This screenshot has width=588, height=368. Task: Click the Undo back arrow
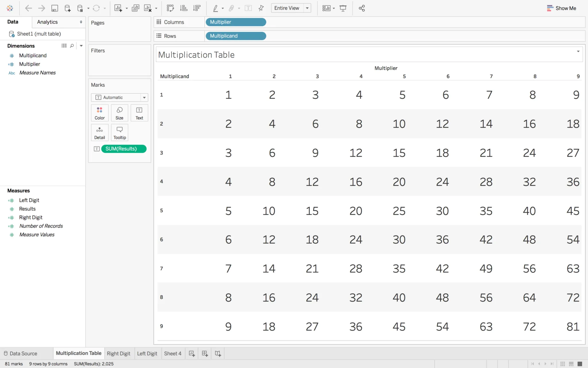(28, 8)
